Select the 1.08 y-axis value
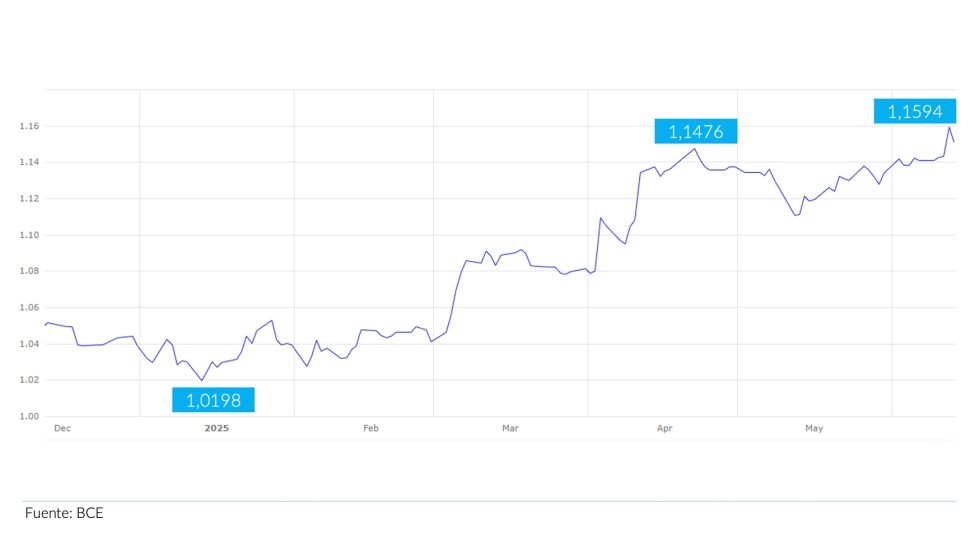 pos(28,271)
